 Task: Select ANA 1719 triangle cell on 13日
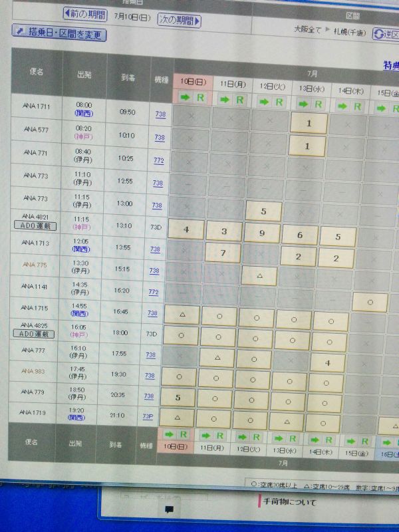pyautogui.click(x=287, y=422)
